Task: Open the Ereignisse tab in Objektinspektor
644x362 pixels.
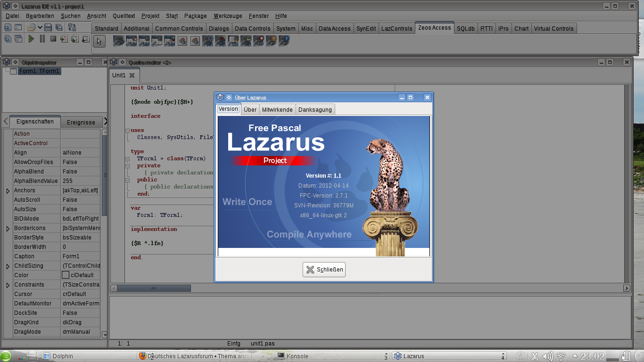Action: tap(81, 122)
